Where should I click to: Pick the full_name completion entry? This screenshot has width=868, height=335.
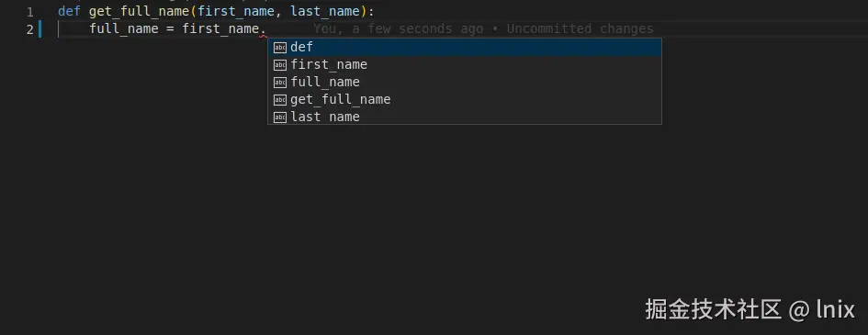click(x=465, y=83)
